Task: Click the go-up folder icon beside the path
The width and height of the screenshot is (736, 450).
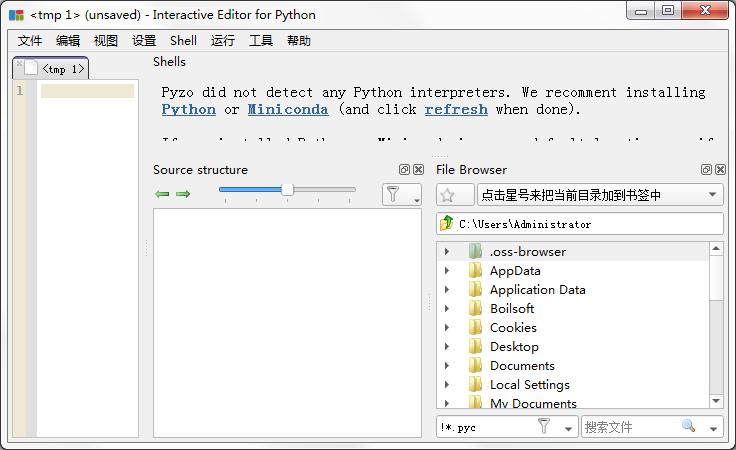Action: (x=447, y=224)
